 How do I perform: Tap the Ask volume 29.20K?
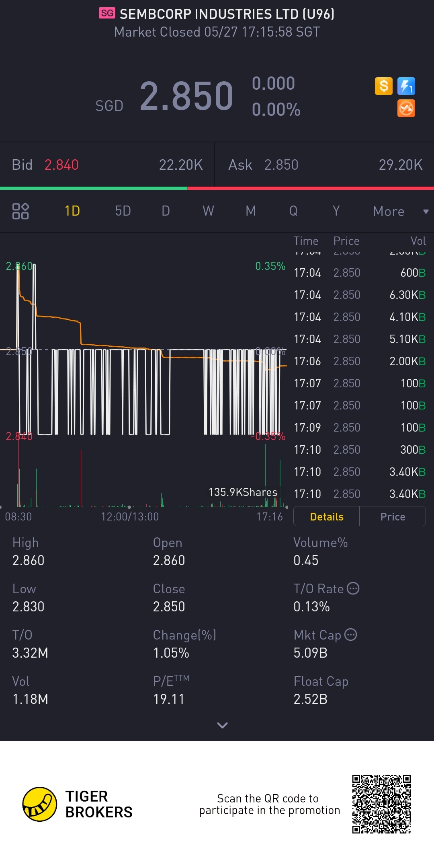pyautogui.click(x=401, y=165)
